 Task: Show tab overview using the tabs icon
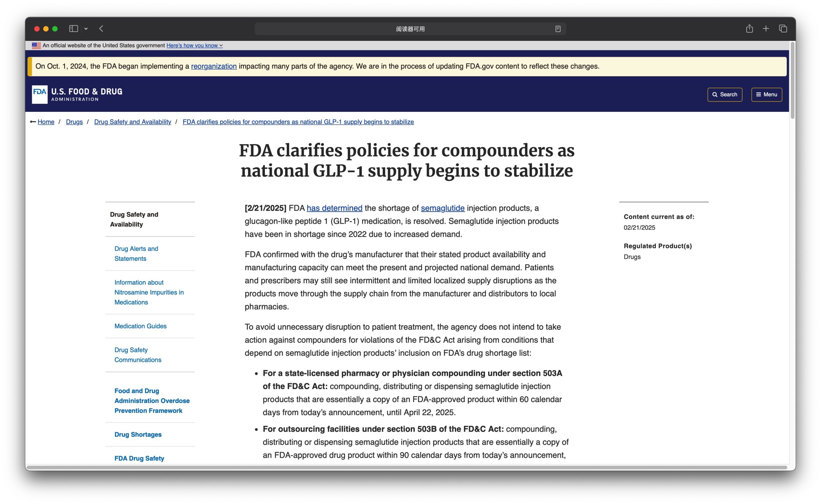(x=782, y=28)
